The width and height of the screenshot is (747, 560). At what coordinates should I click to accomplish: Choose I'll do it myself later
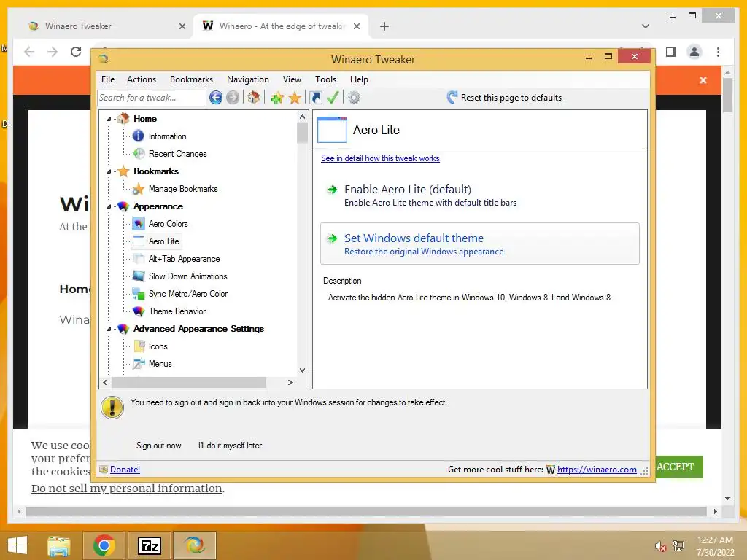coord(230,446)
